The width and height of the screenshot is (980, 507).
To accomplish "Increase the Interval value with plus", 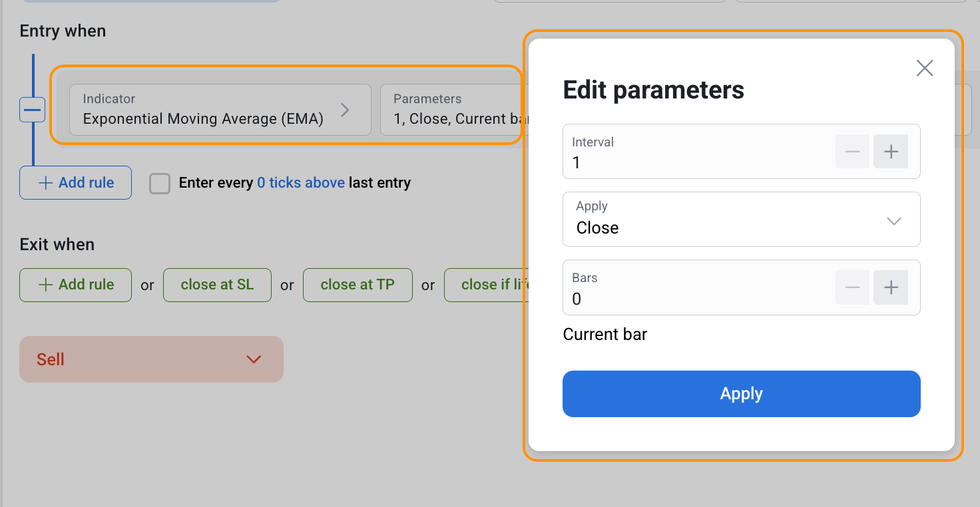I will click(x=891, y=152).
